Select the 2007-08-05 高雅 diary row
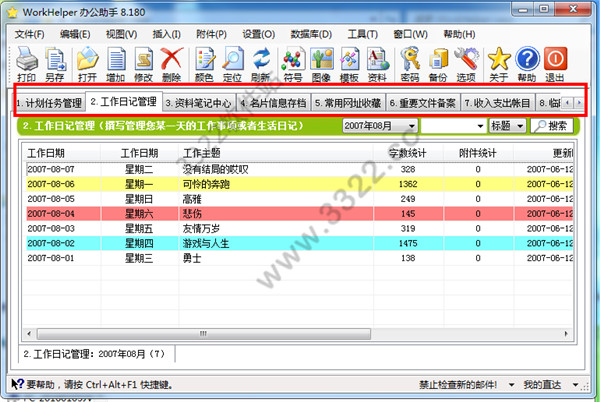Screen dimensions: 600x402 pyautogui.click(x=300, y=199)
